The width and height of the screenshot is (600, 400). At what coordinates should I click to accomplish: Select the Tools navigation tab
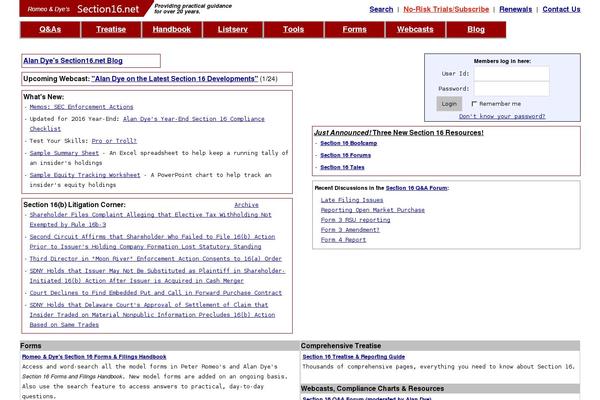293,29
